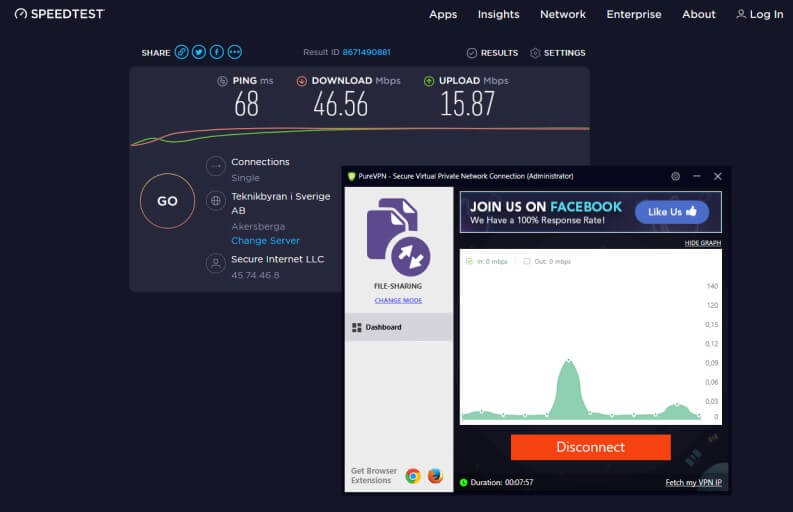Minimize the PureVPN window

(697, 177)
